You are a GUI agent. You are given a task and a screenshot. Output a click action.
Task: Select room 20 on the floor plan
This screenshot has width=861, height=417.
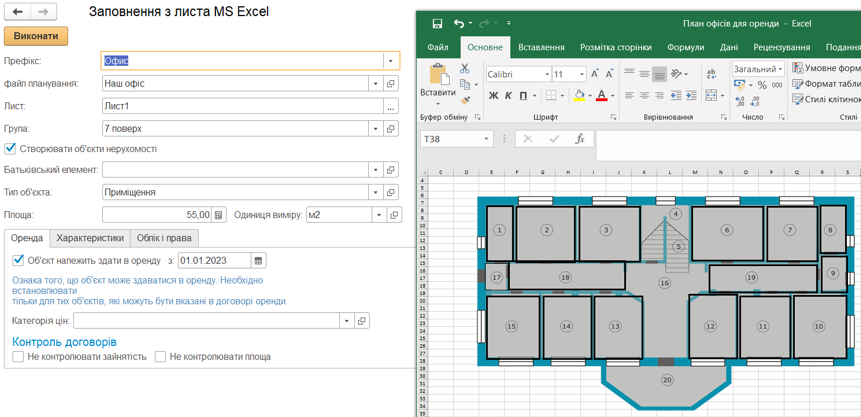tap(667, 380)
